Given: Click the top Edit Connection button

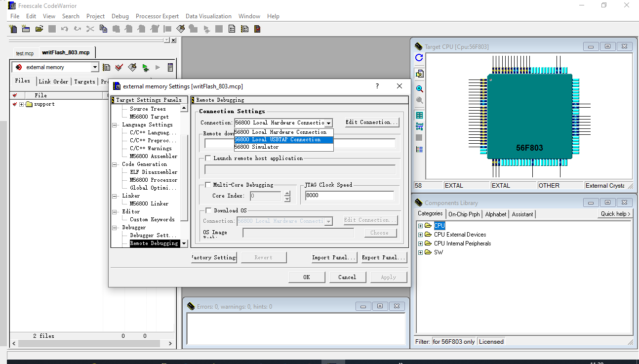Looking at the screenshot, I should (x=372, y=122).
